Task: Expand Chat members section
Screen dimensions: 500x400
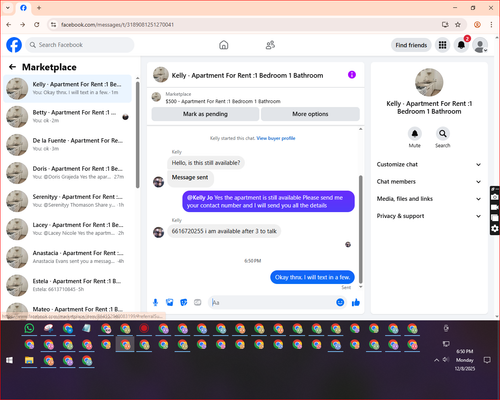Action: tap(429, 182)
